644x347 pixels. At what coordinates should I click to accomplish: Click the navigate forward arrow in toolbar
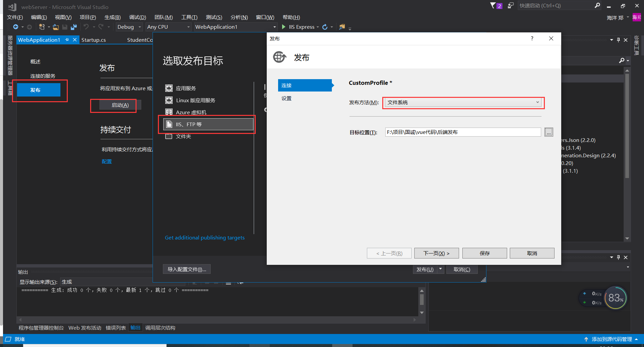pyautogui.click(x=29, y=27)
